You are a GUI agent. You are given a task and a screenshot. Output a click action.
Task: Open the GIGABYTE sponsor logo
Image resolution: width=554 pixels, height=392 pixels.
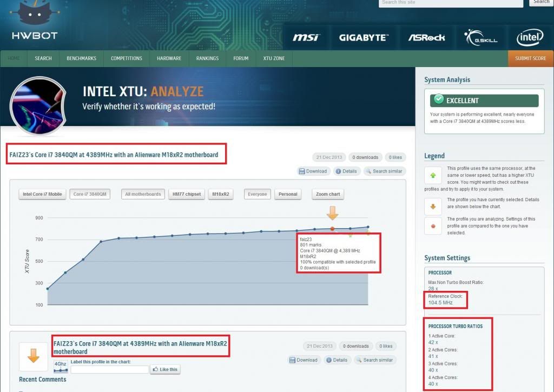364,37
